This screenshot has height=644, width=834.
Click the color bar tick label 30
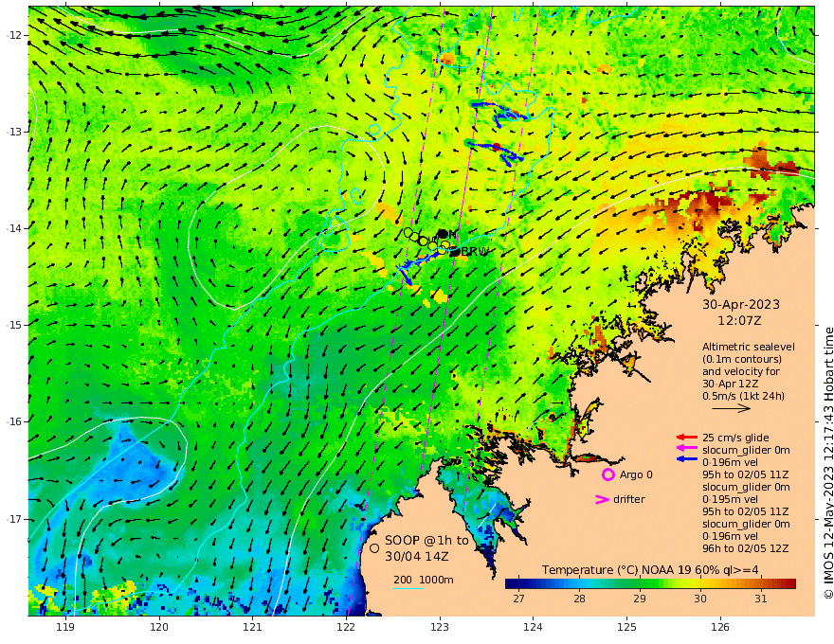point(700,599)
